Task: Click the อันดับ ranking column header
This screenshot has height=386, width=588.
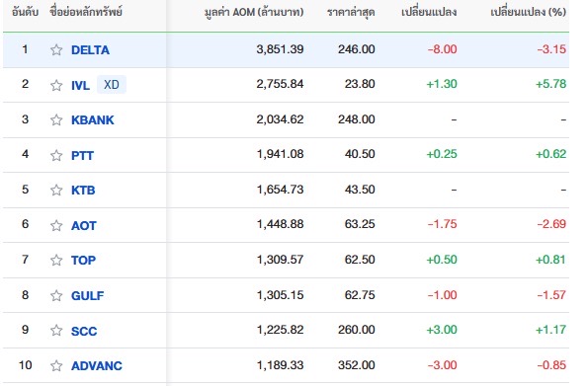Action: [25, 12]
